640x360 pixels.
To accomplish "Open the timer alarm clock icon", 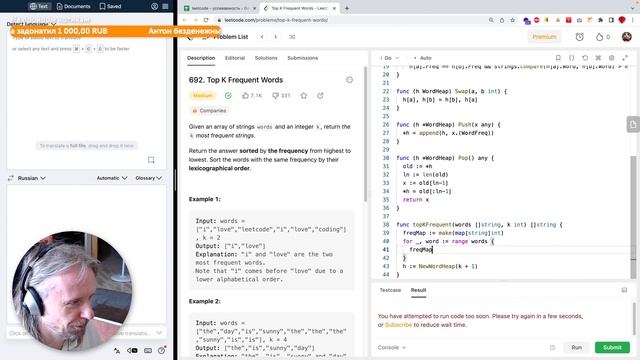I will click(x=580, y=37).
